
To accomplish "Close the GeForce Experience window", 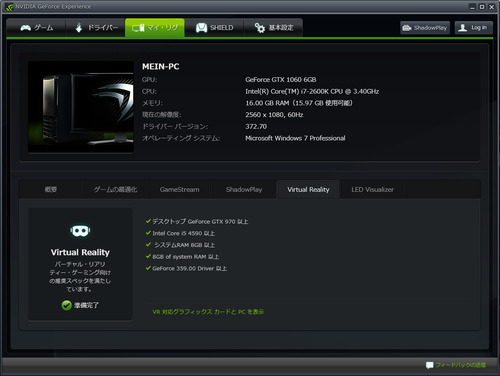I will (492, 7).
